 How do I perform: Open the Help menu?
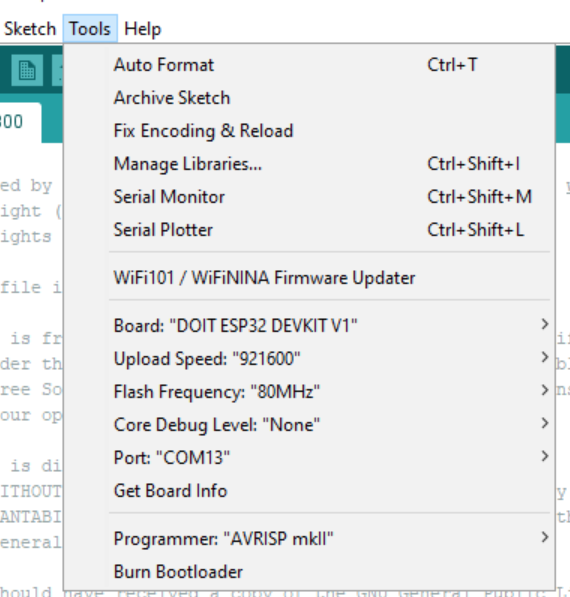pos(143,29)
